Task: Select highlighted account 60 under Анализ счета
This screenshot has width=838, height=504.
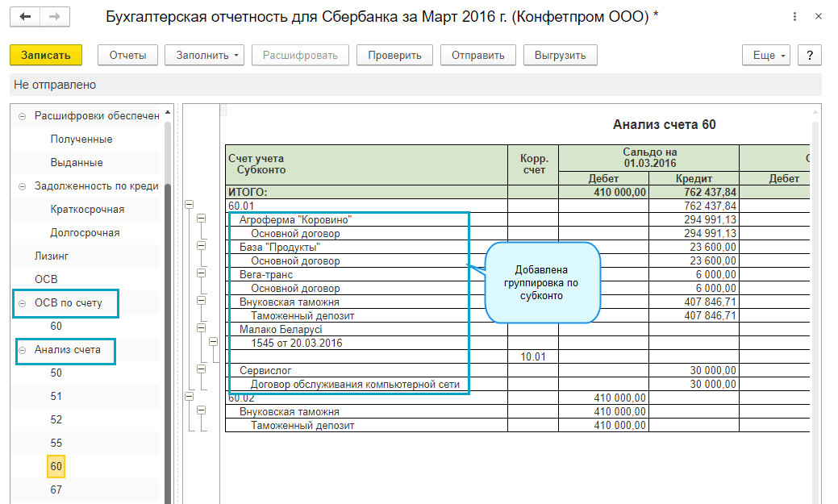Action: 56,466
